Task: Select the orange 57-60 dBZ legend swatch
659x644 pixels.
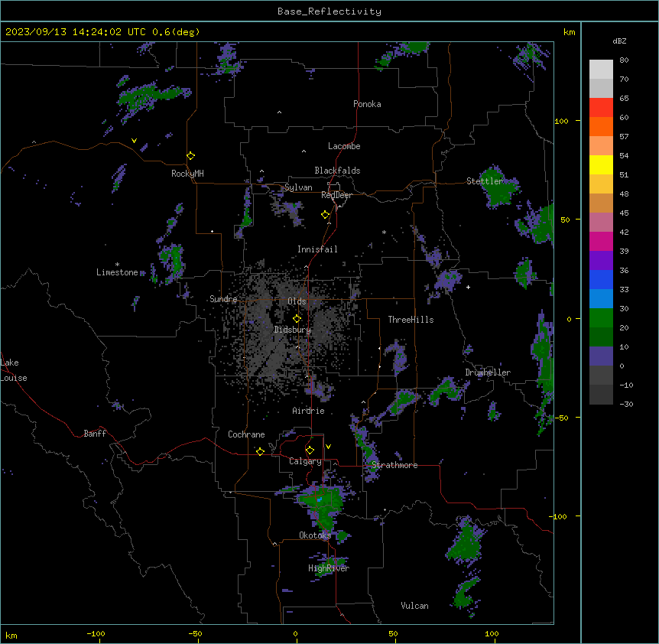Action: click(601, 126)
